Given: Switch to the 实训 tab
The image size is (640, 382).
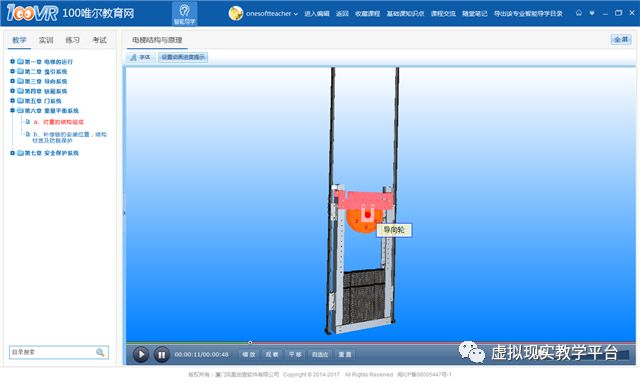Looking at the screenshot, I should pyautogui.click(x=46, y=40).
